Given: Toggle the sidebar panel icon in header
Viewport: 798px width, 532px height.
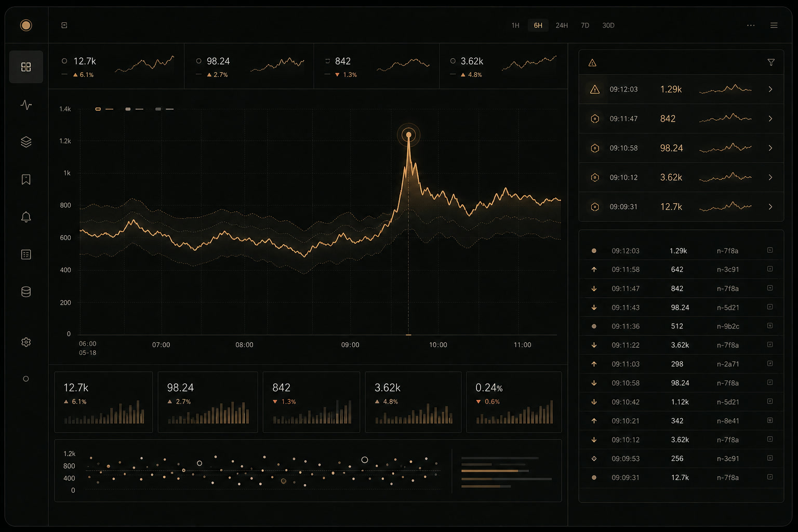Looking at the screenshot, I should [x=64, y=25].
